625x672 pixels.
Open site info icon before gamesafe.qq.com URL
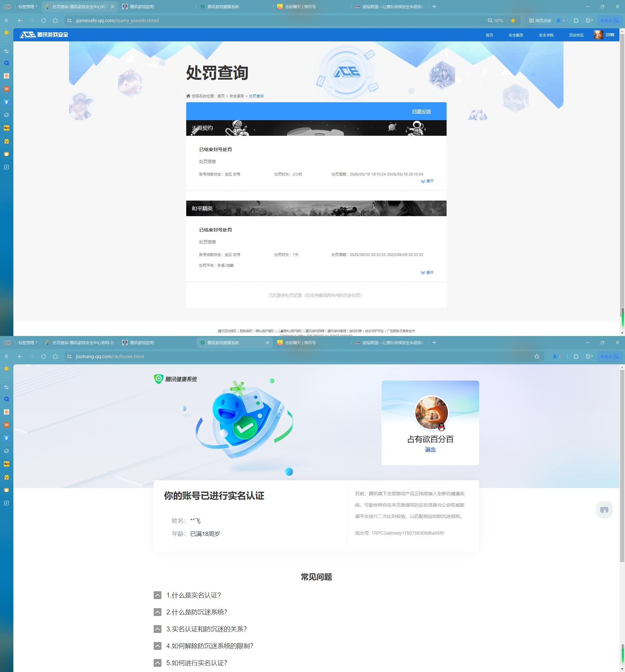tap(69, 21)
